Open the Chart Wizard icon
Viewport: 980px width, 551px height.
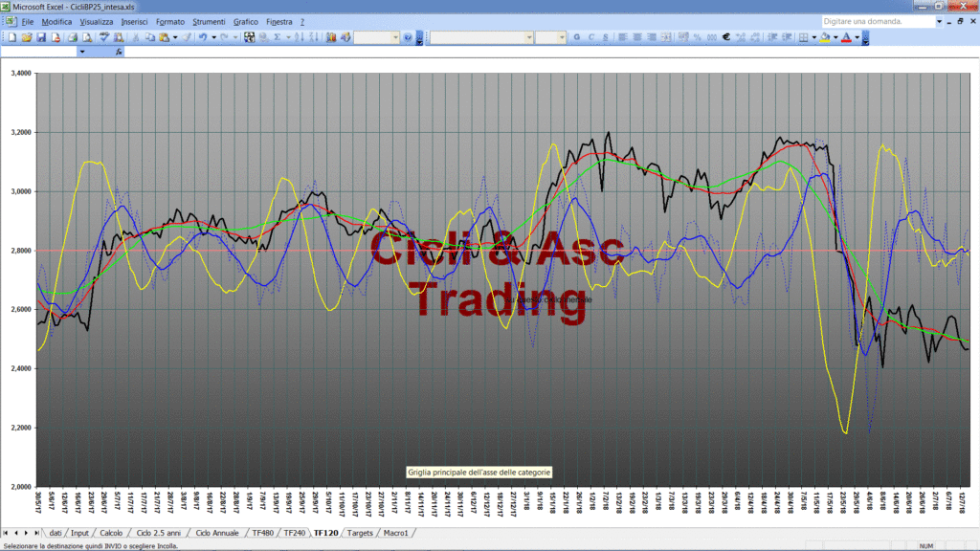pyautogui.click(x=330, y=37)
